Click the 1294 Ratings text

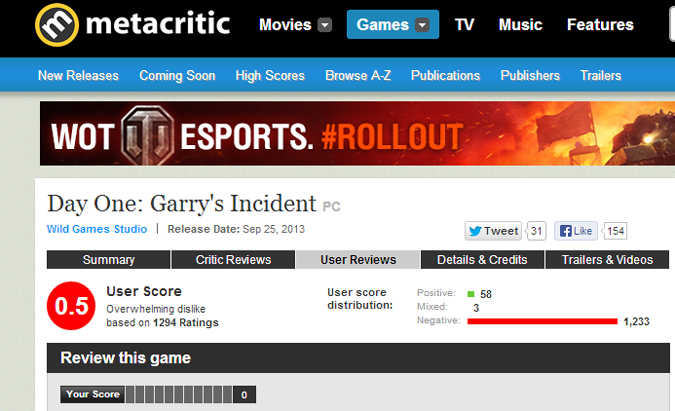coord(186,323)
